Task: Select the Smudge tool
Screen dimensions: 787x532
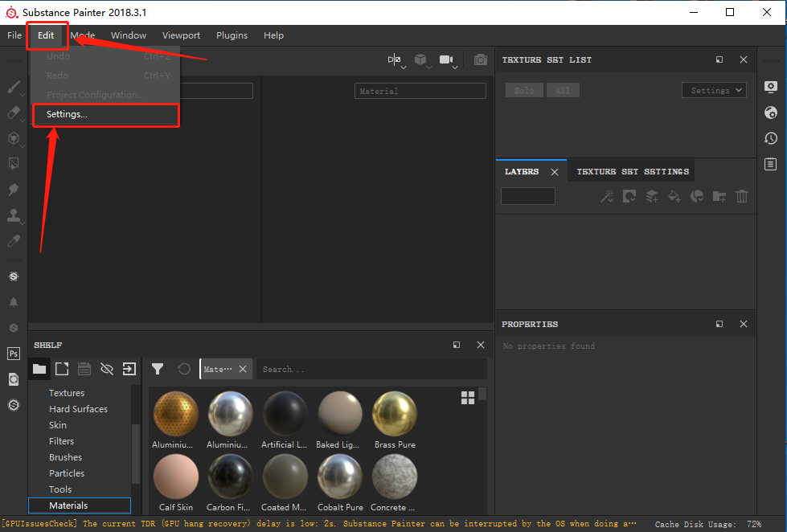Action: pyautogui.click(x=14, y=189)
